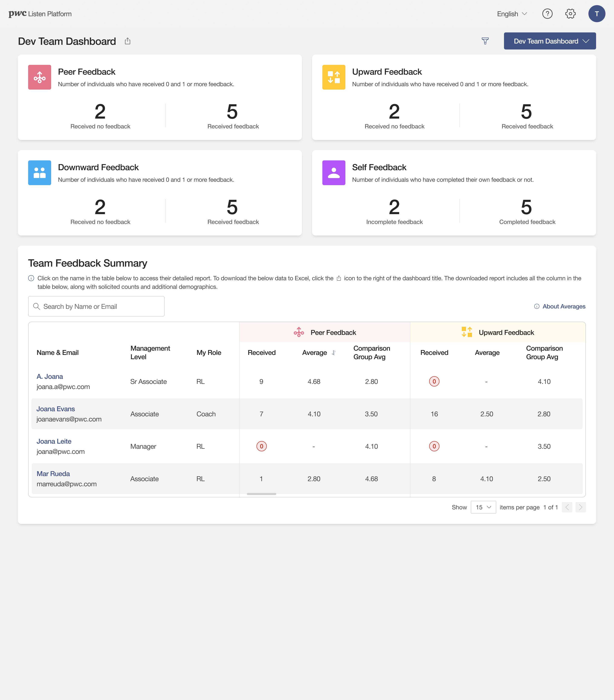Click the user avatar T
This screenshot has width=614, height=700.
click(x=597, y=14)
